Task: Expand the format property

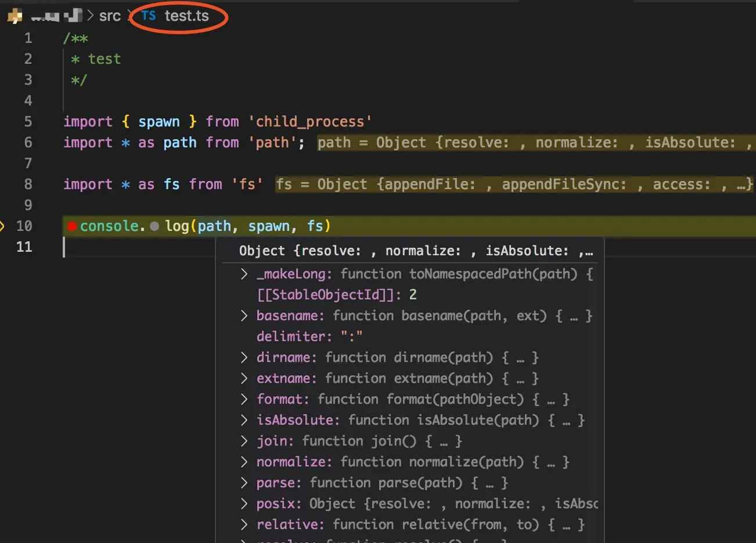Action: 243,399
